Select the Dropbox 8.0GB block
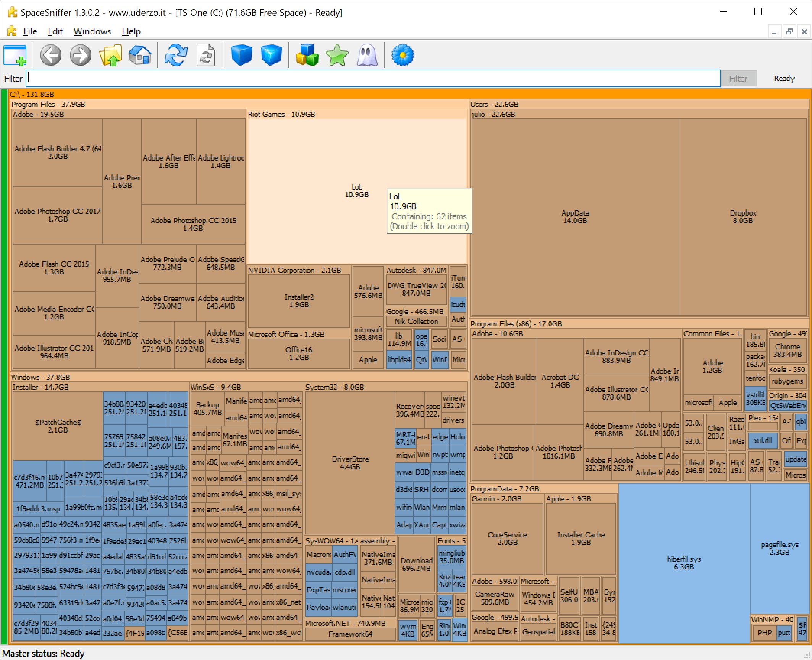The width and height of the screenshot is (812, 660). click(743, 217)
